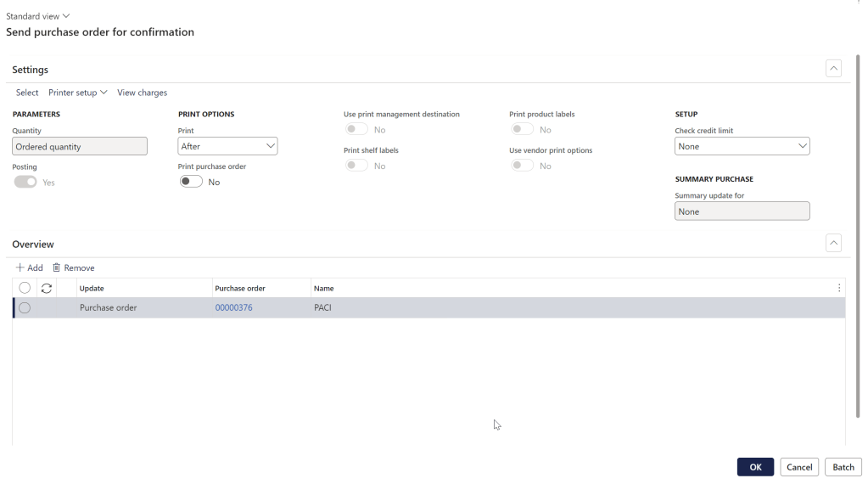
Task: Toggle Print purchase order switch
Action: click(x=191, y=182)
